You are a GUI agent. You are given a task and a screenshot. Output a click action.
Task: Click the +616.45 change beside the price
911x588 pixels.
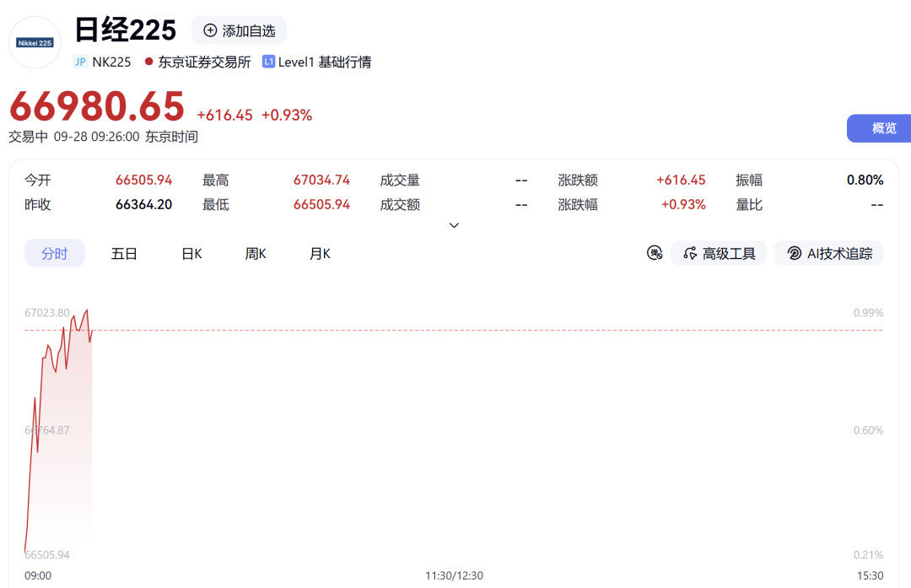pyautogui.click(x=225, y=115)
